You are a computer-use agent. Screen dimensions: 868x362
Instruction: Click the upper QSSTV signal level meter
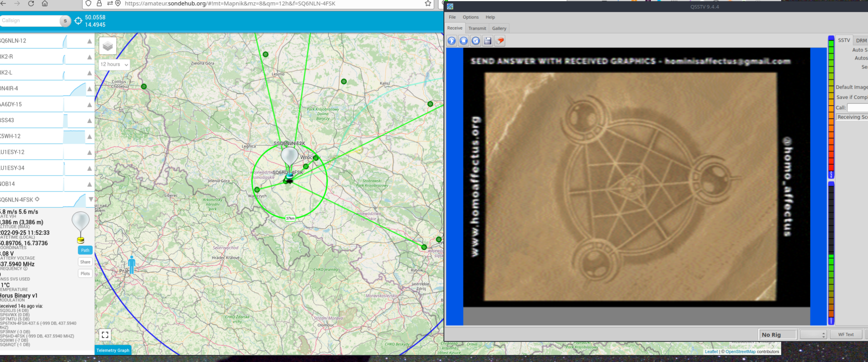(831, 107)
